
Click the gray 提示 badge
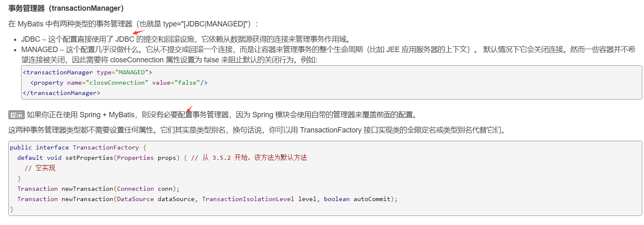17,115
